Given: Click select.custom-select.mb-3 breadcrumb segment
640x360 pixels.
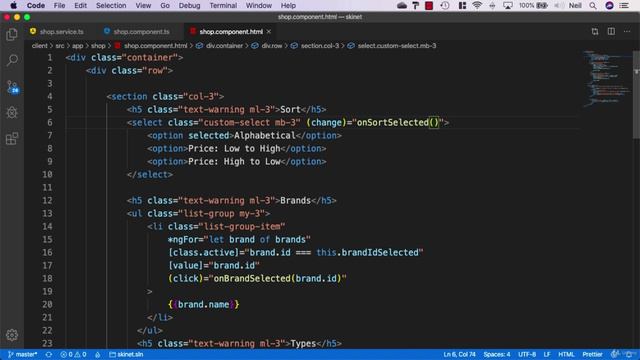Looking at the screenshot, I should (x=397, y=46).
